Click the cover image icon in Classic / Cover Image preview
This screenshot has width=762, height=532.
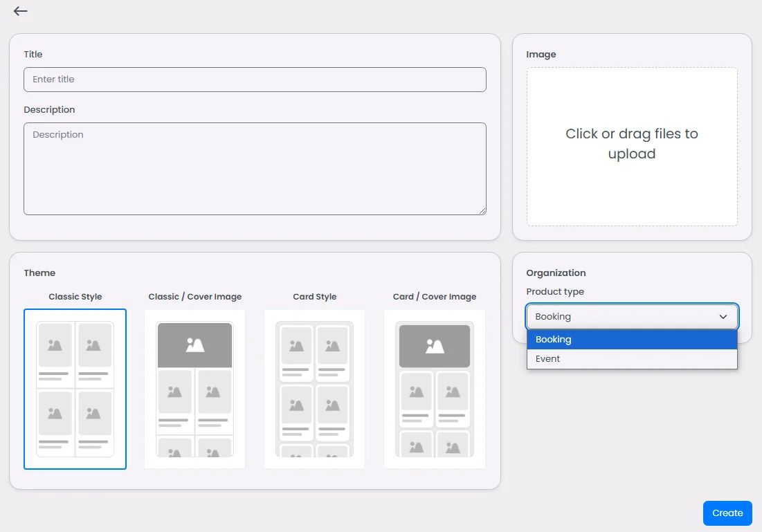click(195, 345)
